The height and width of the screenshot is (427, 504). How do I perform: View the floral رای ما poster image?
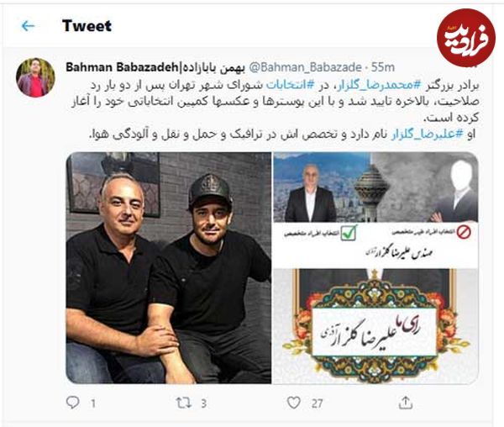tap(375, 326)
